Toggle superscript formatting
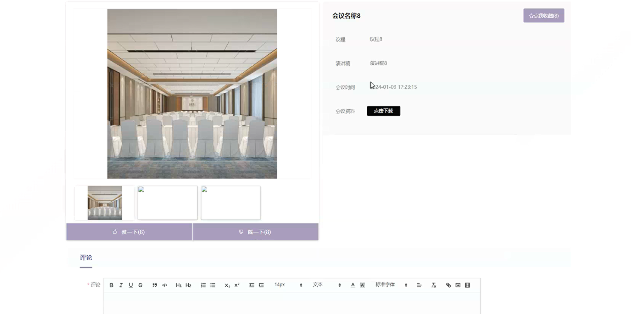This screenshot has width=644, height=314. point(237,285)
